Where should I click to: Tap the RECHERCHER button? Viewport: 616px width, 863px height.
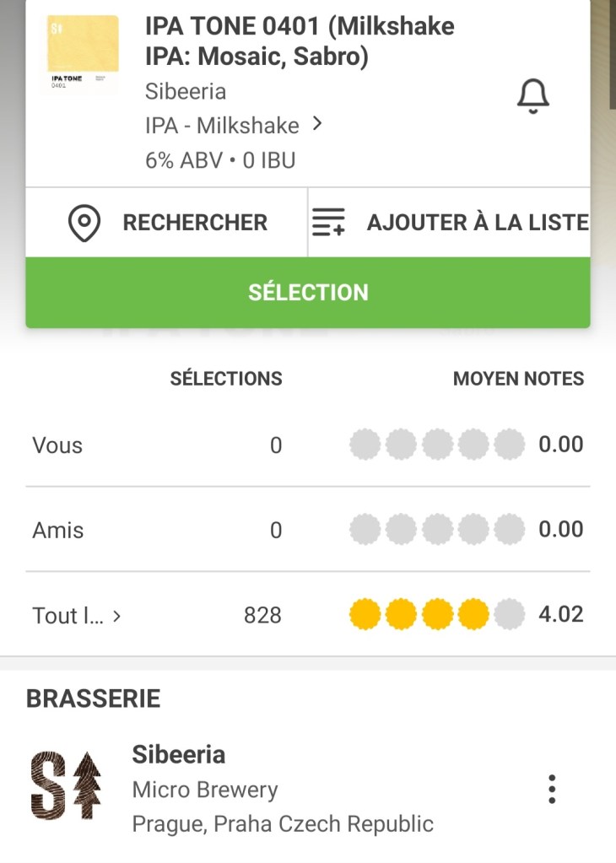coord(195,223)
